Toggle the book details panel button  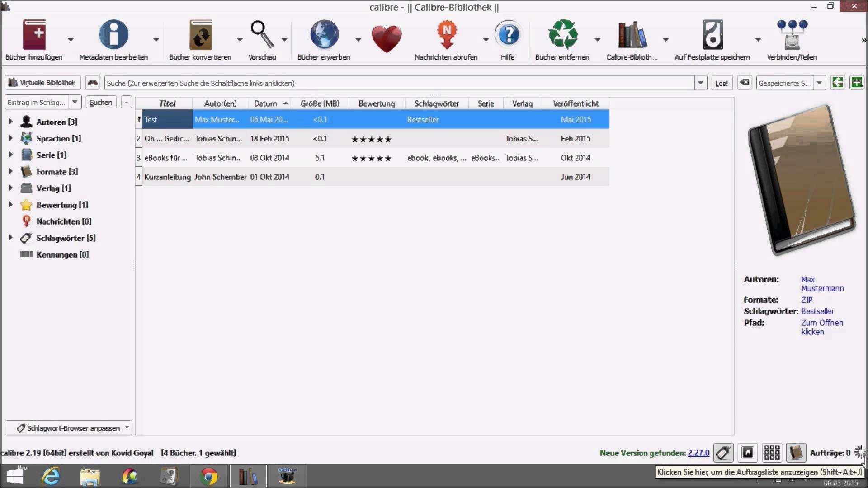click(x=796, y=453)
